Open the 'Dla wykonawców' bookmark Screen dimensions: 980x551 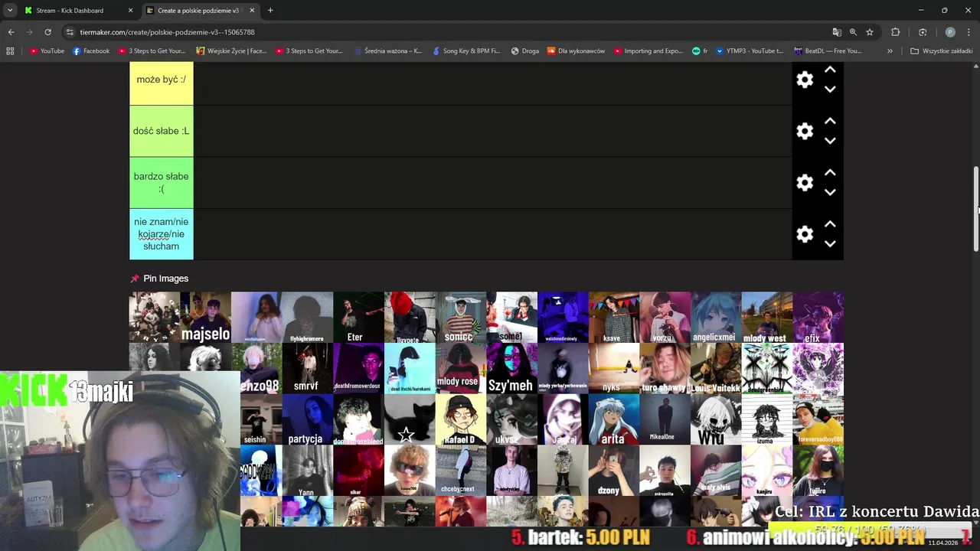tap(576, 51)
